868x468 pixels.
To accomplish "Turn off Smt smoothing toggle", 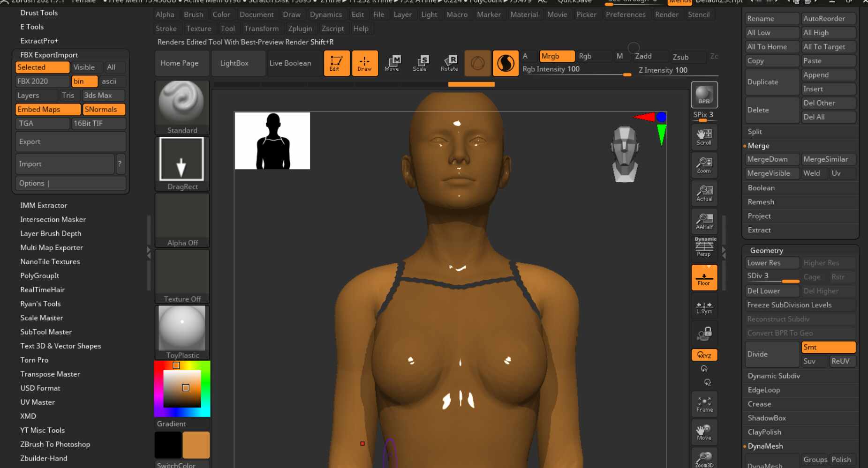I will 828,347.
